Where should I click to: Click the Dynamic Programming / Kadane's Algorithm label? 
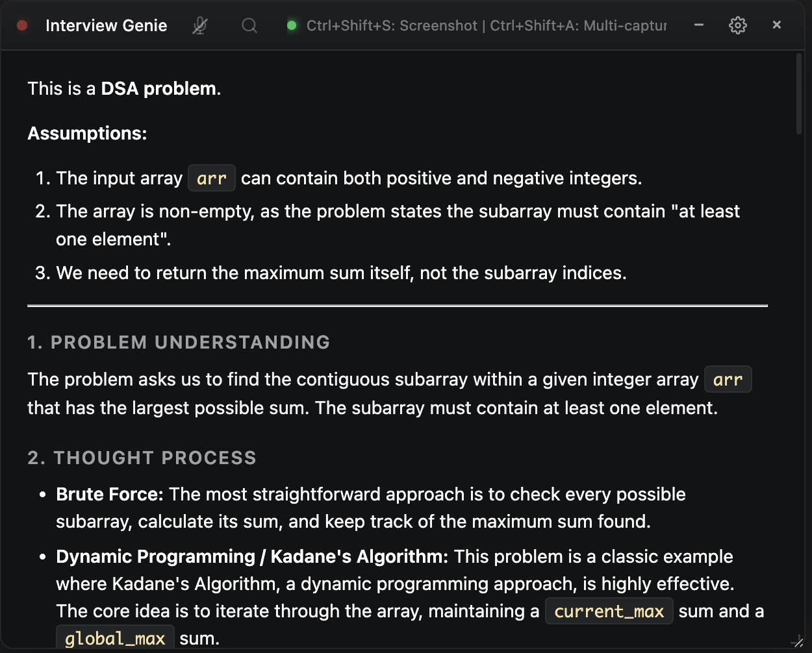[x=252, y=556]
